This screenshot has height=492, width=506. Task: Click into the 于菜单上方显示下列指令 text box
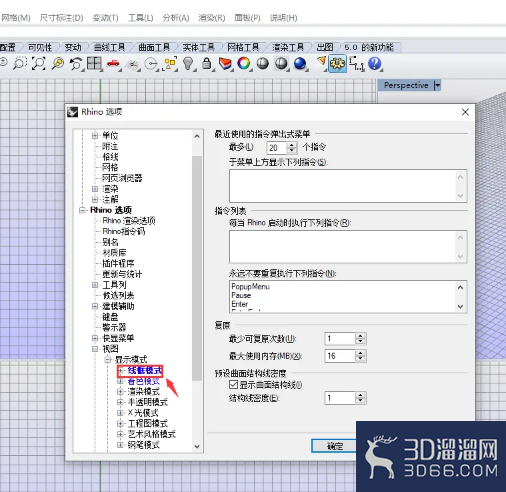click(x=348, y=186)
